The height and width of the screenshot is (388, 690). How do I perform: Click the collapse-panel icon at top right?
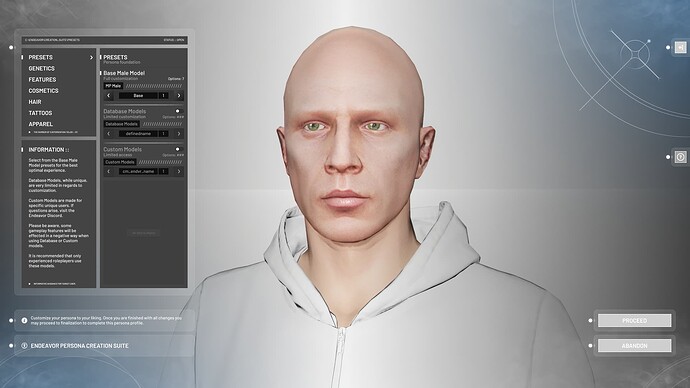click(x=680, y=47)
